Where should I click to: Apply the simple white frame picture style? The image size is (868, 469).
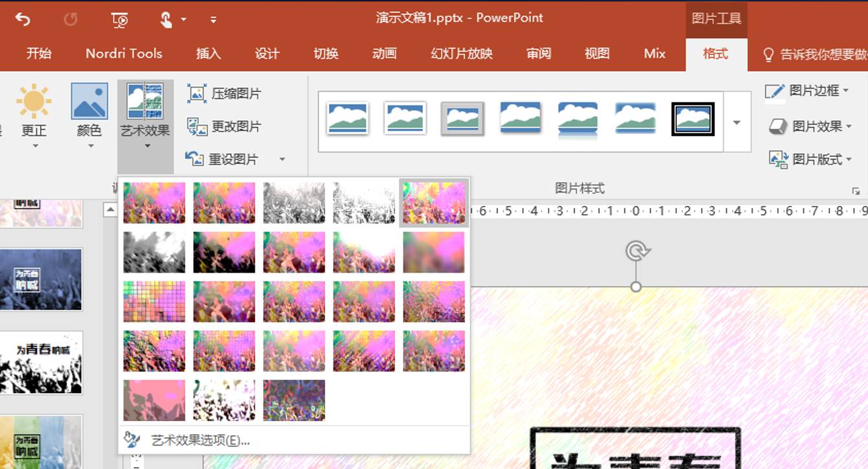click(x=348, y=119)
